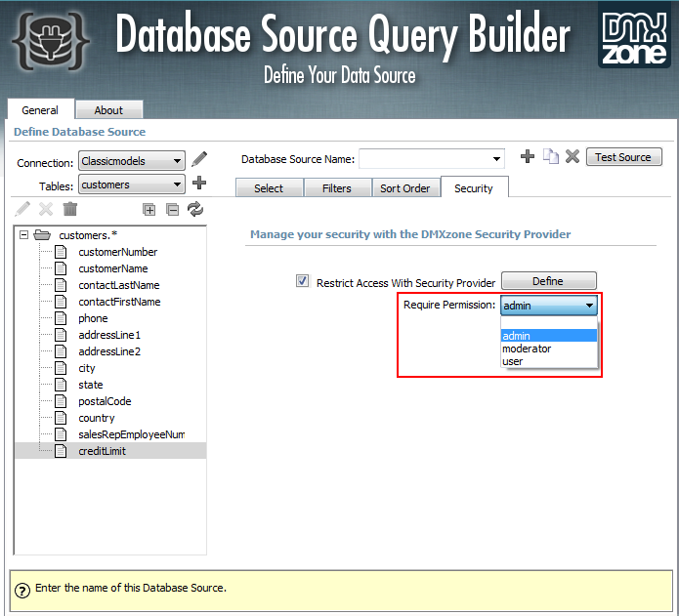
Task: Select the customerName field
Action: tap(113, 268)
